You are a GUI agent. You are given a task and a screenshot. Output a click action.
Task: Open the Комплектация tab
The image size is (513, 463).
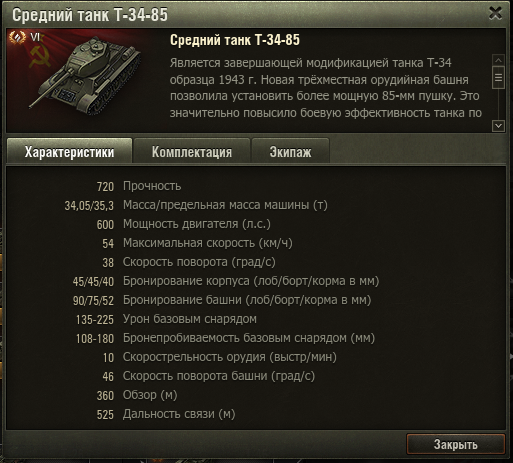click(192, 152)
